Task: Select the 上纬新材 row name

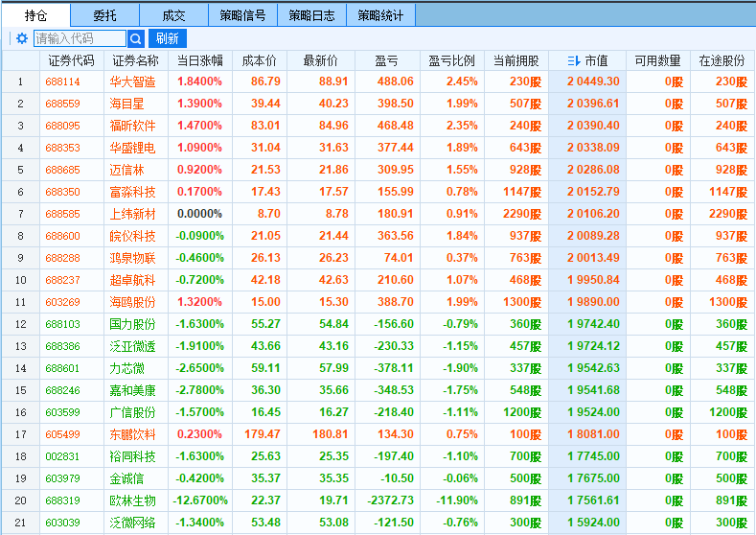Action: point(132,214)
